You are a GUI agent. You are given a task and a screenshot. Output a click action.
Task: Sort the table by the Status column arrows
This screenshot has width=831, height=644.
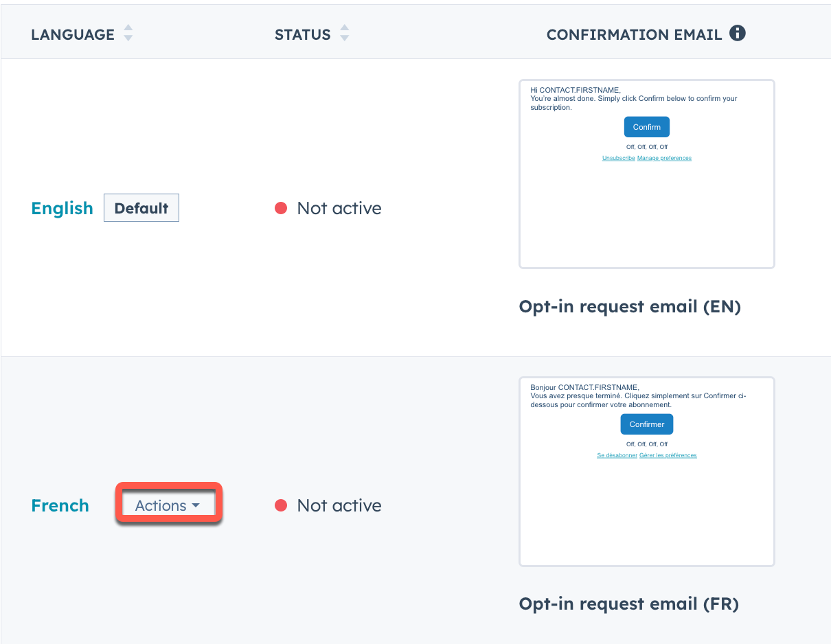pyautogui.click(x=345, y=34)
